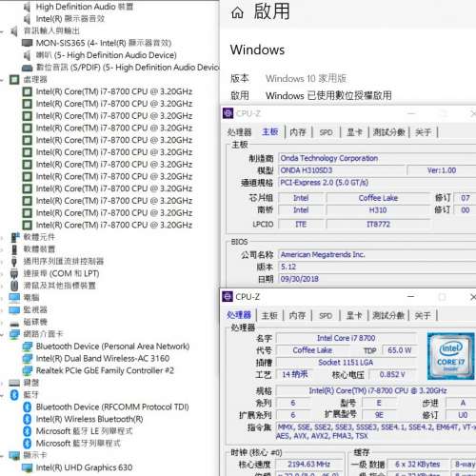Click the PCI-Express 2.0 (5.0 GT/s) value
476x476 pixels.
point(377,183)
